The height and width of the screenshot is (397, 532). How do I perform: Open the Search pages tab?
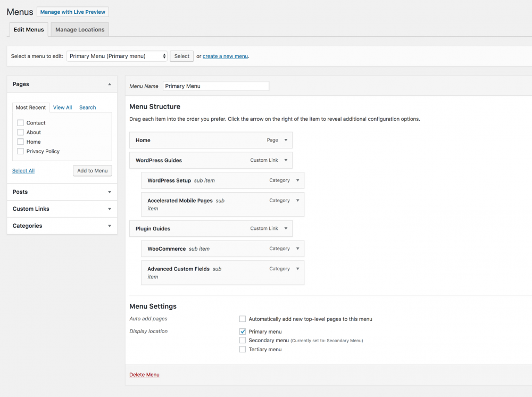(88, 107)
